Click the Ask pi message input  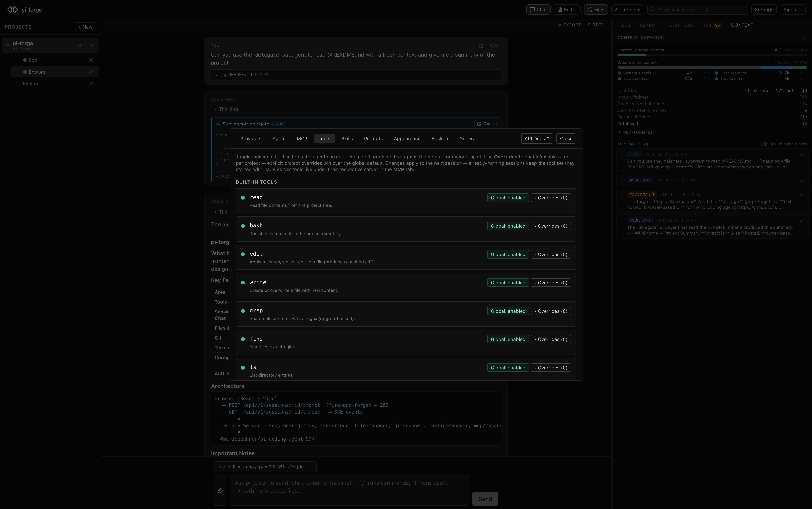pyautogui.click(x=349, y=490)
